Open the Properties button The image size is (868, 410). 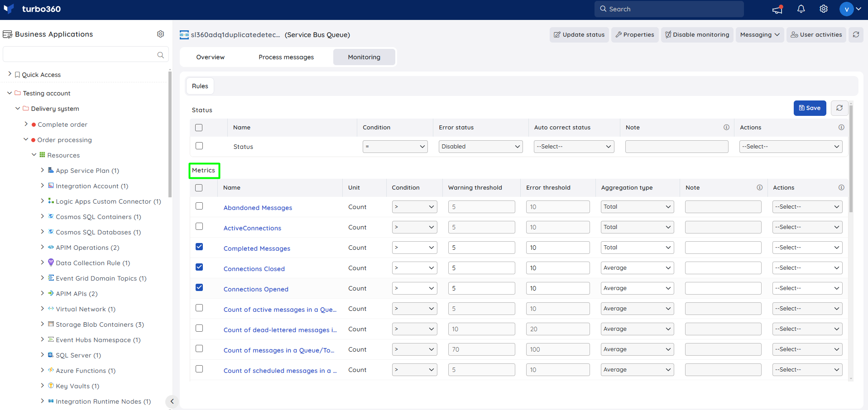click(x=635, y=34)
